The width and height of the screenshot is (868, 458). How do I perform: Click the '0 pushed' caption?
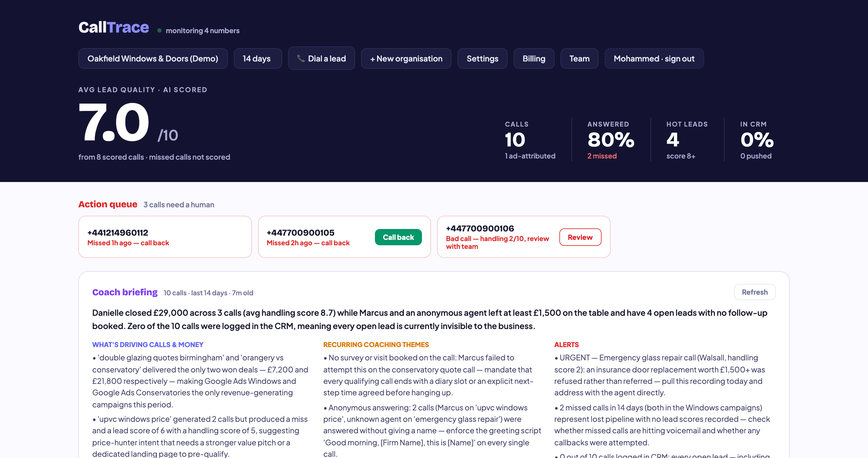coord(756,156)
